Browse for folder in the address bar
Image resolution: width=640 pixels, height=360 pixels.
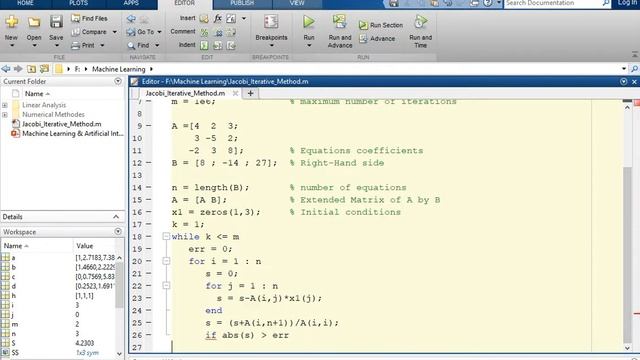point(44,69)
